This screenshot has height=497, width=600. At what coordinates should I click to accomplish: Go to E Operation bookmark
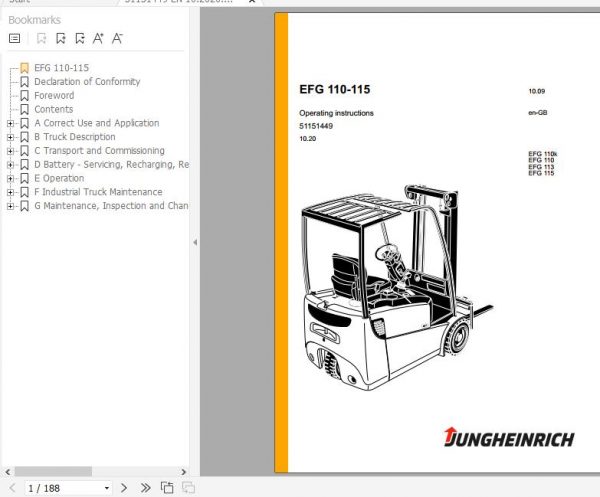(59, 178)
